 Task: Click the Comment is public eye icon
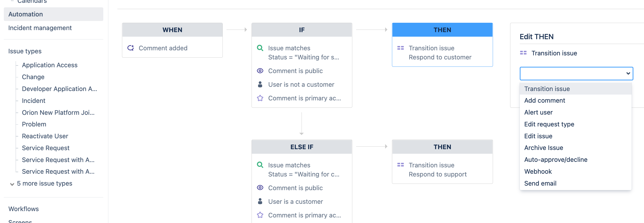click(x=260, y=71)
